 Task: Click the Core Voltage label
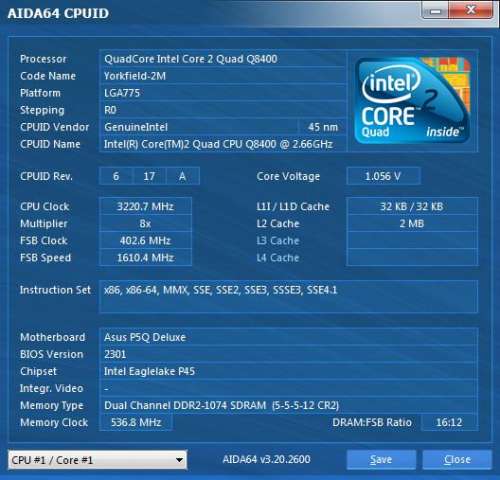288,176
